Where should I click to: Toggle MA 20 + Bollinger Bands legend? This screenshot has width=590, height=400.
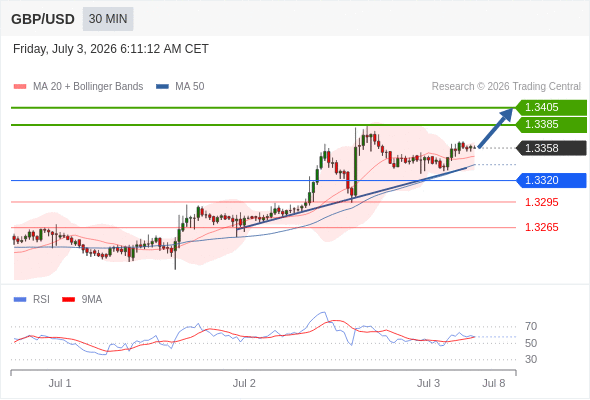78,87
